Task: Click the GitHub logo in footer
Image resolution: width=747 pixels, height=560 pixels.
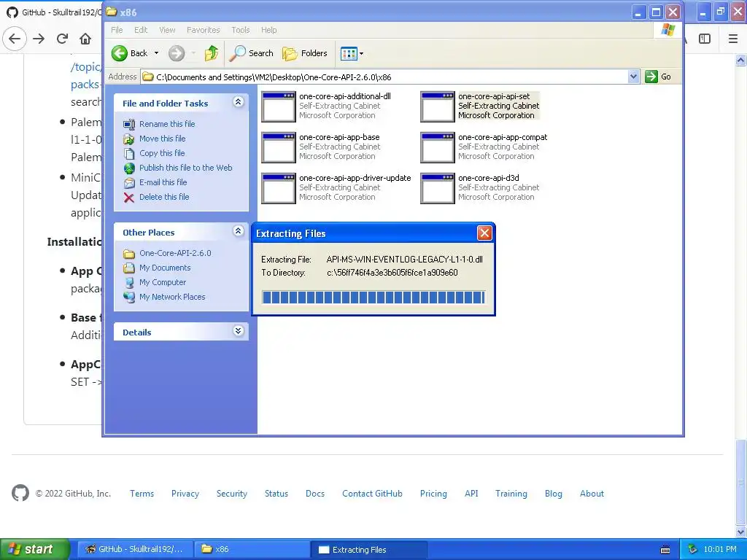Action: [x=20, y=494]
